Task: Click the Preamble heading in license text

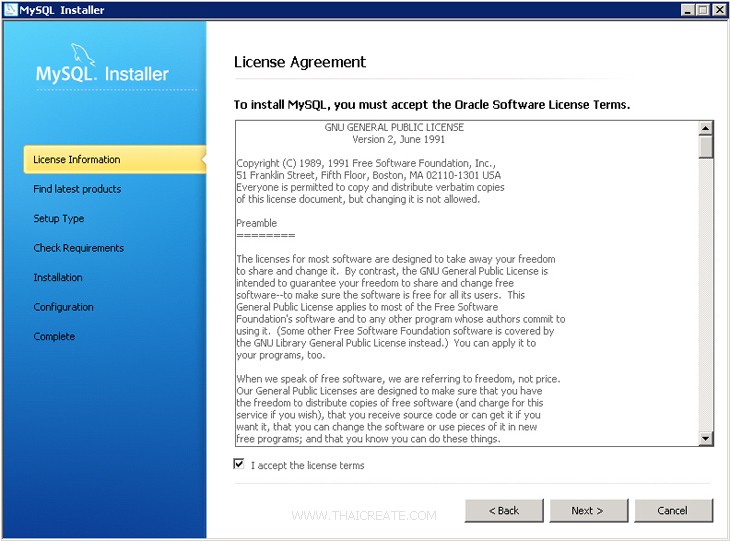Action: (257, 223)
